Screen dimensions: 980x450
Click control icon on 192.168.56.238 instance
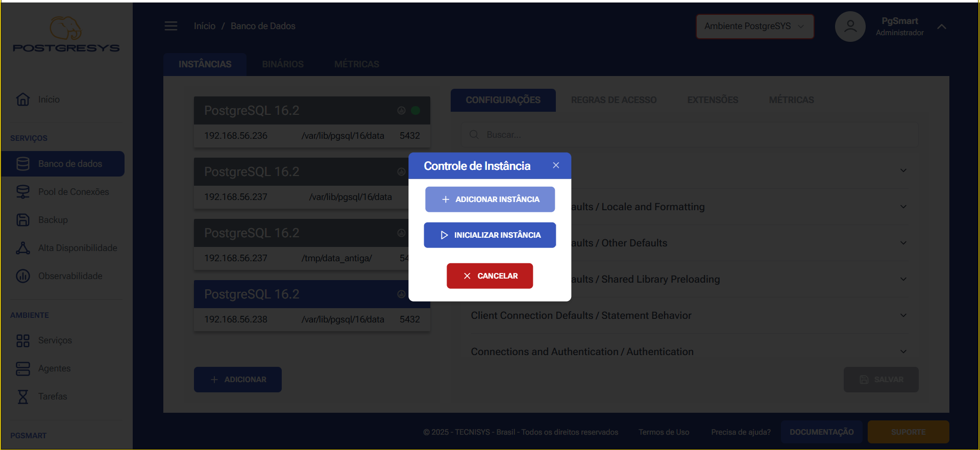coord(401,294)
